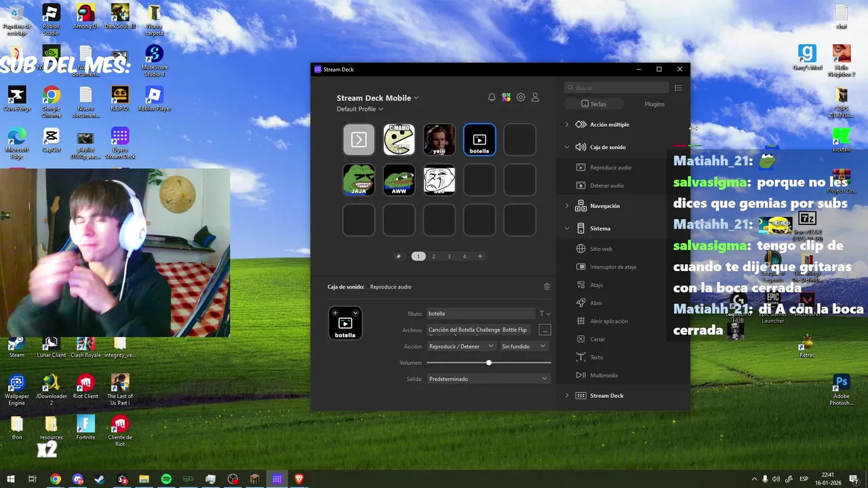Open Default Profile dropdown
Viewport: 868px width, 488px height.
point(360,109)
